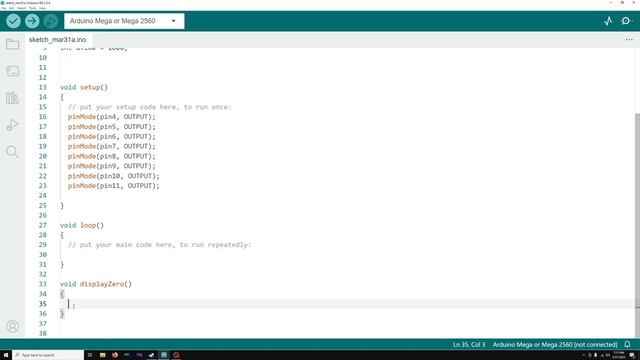
Task: Click line number 30 in the gutter
Action: coord(42,255)
